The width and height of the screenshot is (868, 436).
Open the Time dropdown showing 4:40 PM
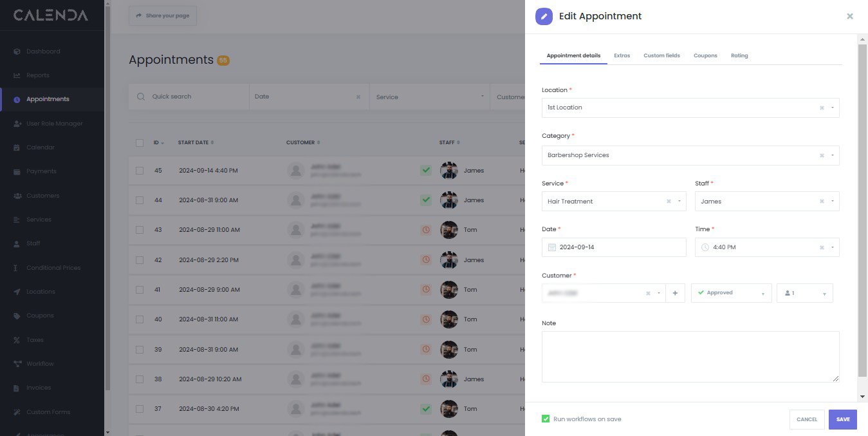point(832,247)
